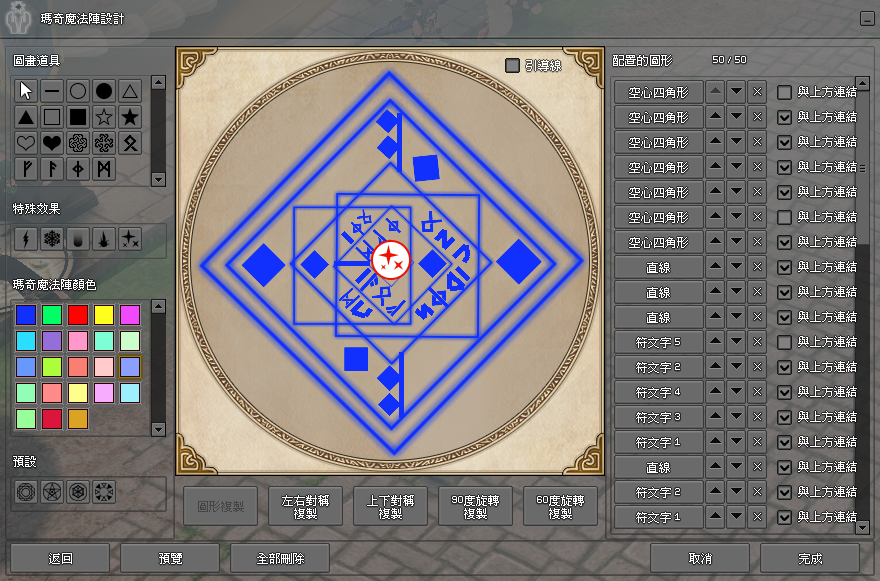Select the straight line drawing tool
Image resolution: width=880 pixels, height=581 pixels.
[x=52, y=91]
